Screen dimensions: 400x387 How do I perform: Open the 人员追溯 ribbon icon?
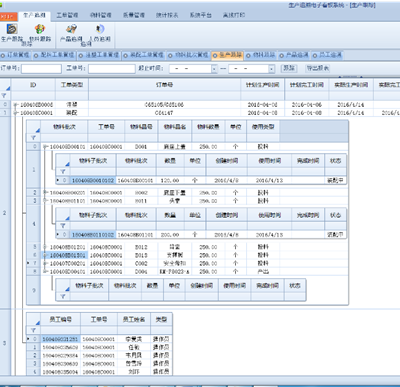pyautogui.click(x=100, y=33)
